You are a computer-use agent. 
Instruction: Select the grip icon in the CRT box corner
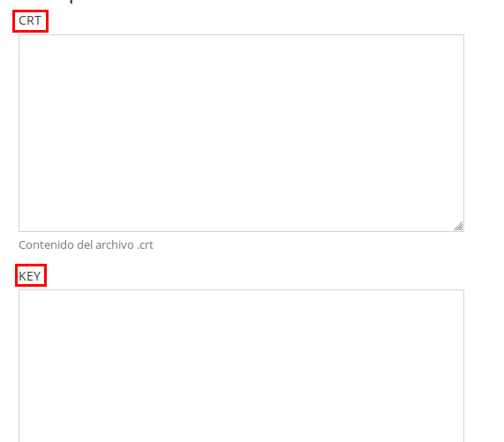click(x=458, y=226)
